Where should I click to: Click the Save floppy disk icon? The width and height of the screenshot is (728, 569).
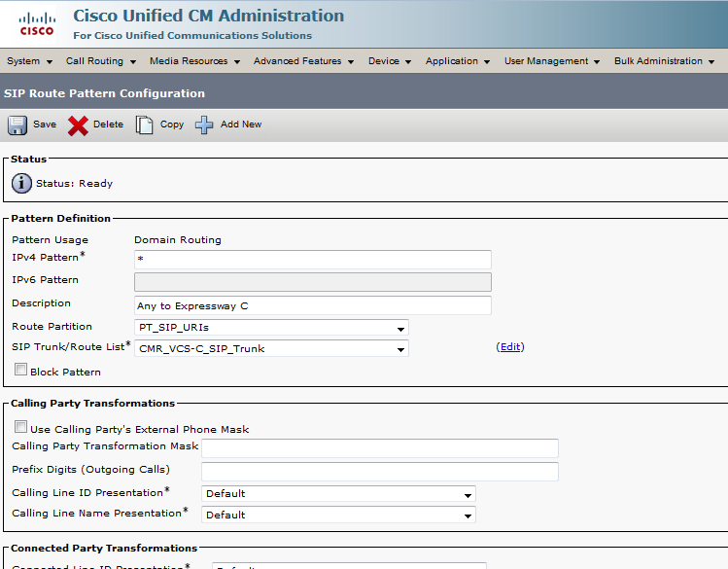17,124
